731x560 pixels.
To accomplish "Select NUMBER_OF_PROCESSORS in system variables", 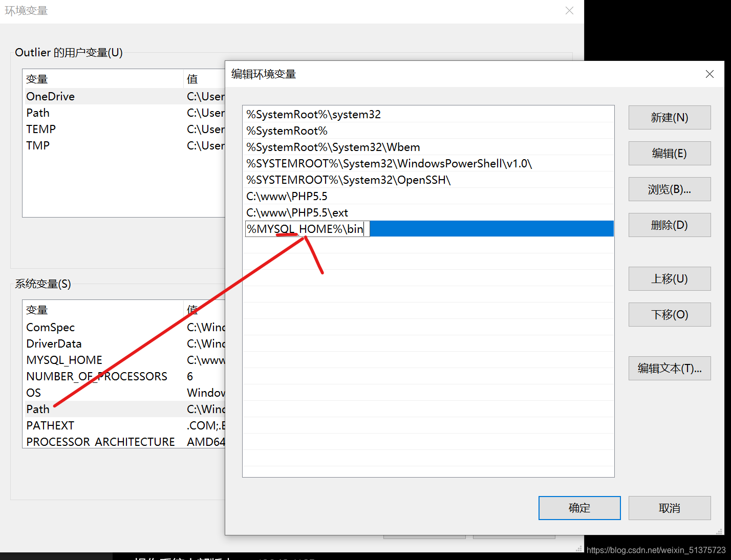I will point(125,376).
